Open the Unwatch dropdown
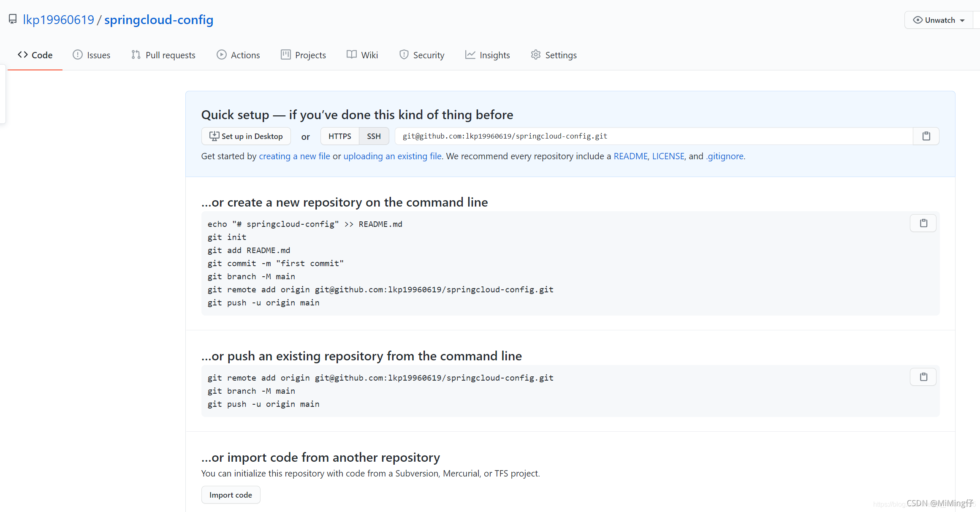This screenshot has width=980, height=512. 939,20
